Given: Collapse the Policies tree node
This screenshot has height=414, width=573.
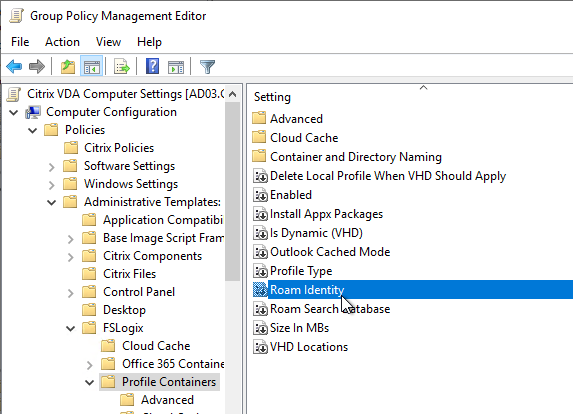Looking at the screenshot, I should [x=33, y=130].
